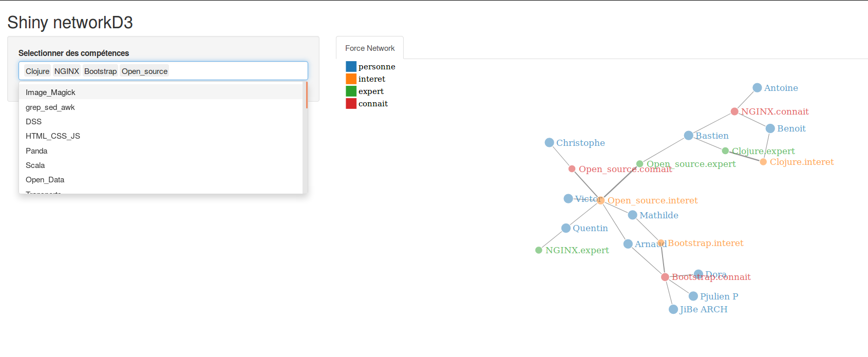Click the Benoit node label
The width and height of the screenshot is (868, 357).
click(x=791, y=128)
